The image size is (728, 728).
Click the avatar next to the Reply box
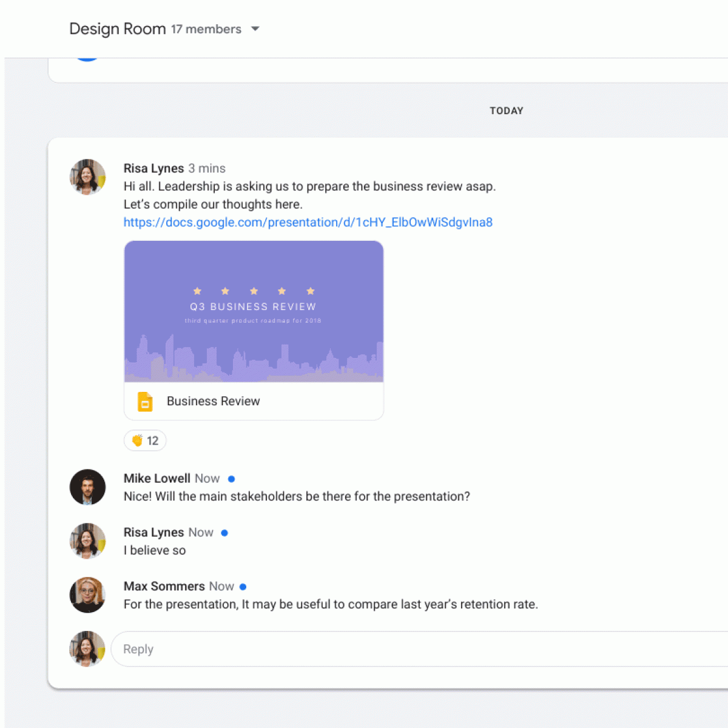87,649
